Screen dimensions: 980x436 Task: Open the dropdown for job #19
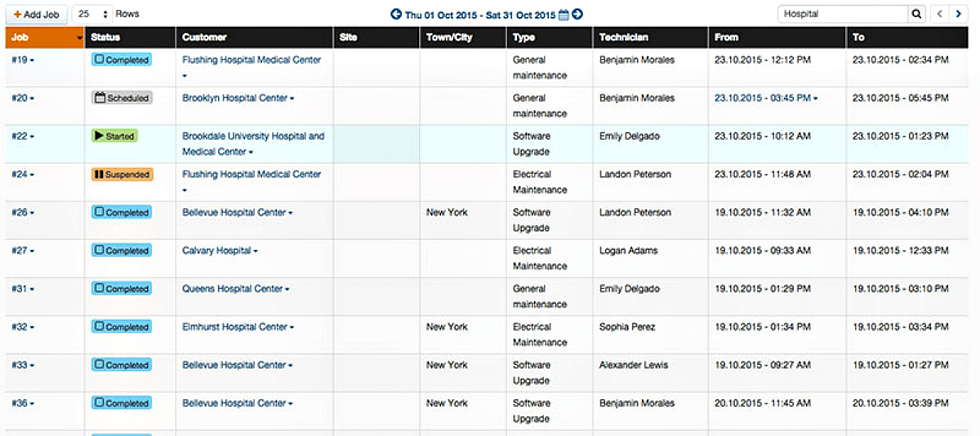(x=23, y=60)
